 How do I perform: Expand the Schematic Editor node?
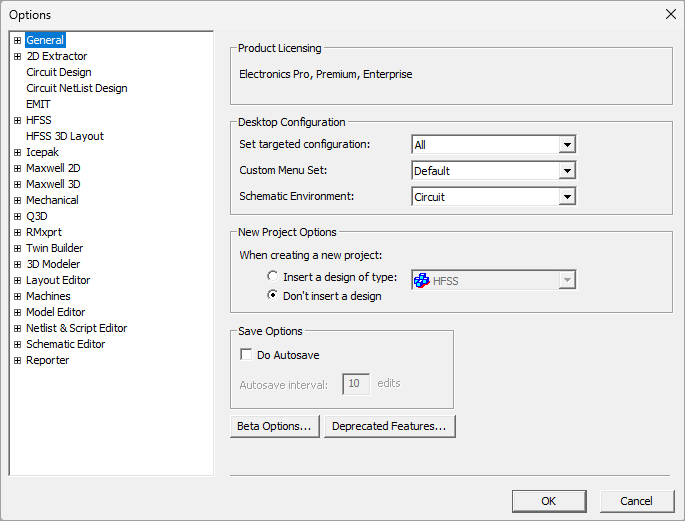click(x=17, y=345)
